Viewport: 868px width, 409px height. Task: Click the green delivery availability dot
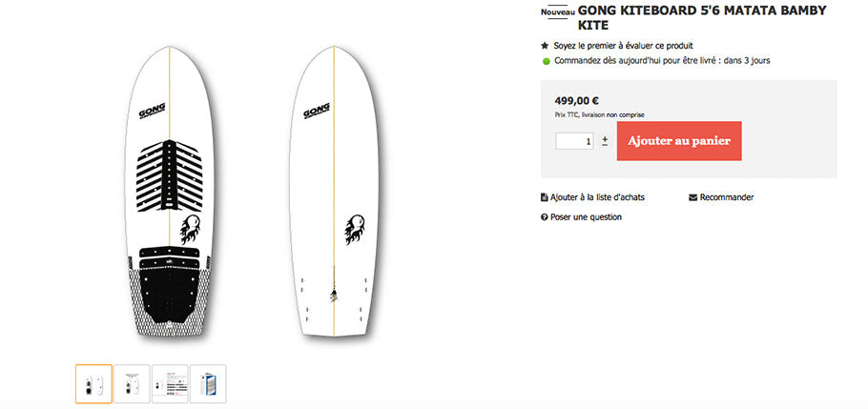tap(546, 61)
